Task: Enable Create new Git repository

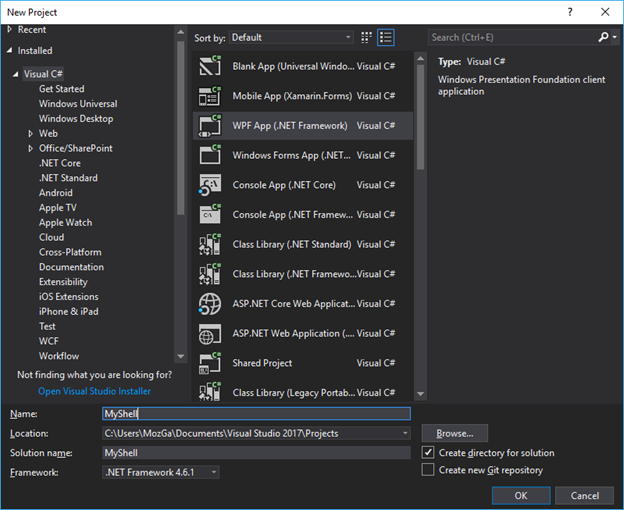Action: (x=428, y=470)
